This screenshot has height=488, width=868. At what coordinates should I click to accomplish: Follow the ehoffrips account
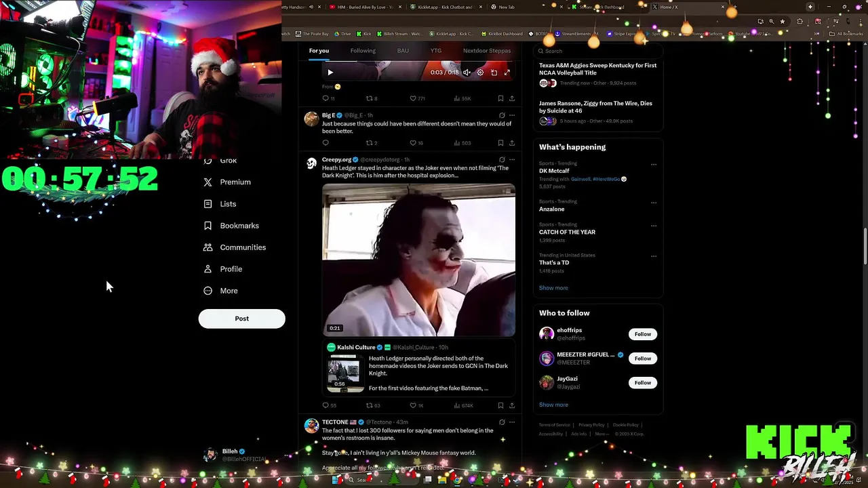coord(643,334)
